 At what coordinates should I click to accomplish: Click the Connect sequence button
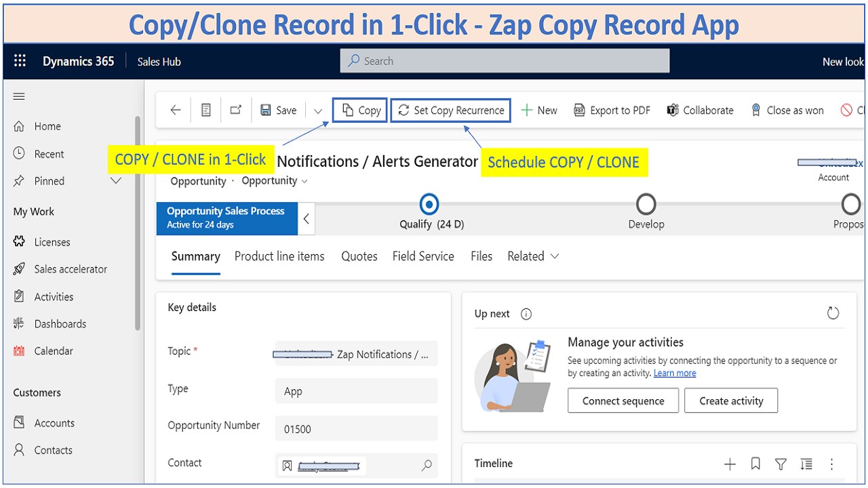click(x=623, y=401)
